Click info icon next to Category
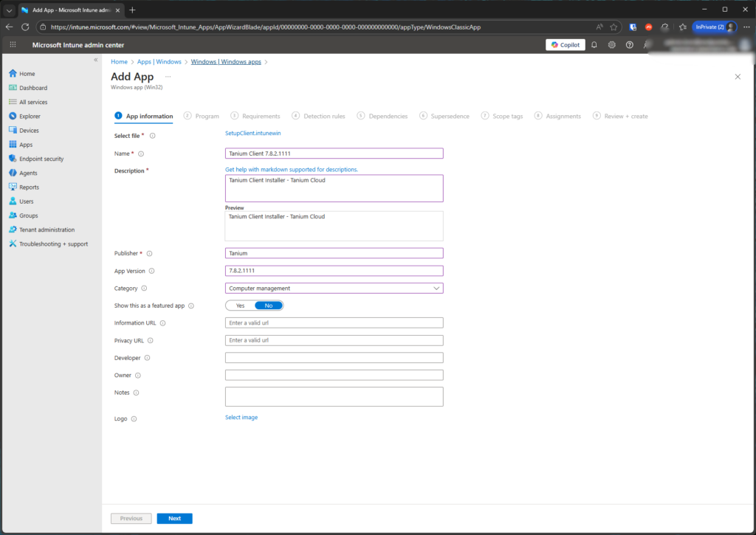Screen dimensions: 756x535 point(144,289)
